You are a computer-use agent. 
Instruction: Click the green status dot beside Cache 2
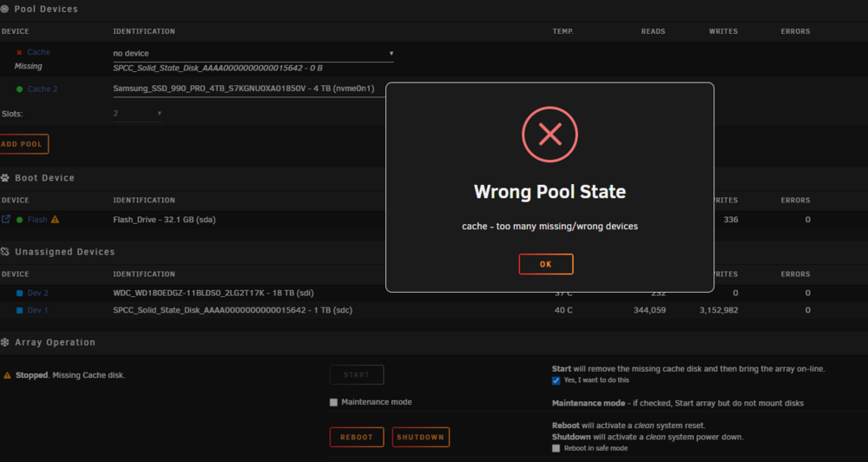[19, 89]
